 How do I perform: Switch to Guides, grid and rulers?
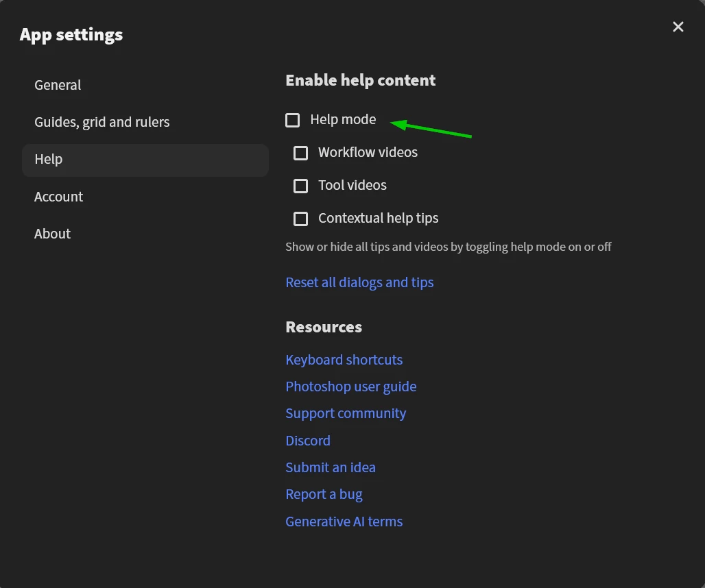[102, 122]
